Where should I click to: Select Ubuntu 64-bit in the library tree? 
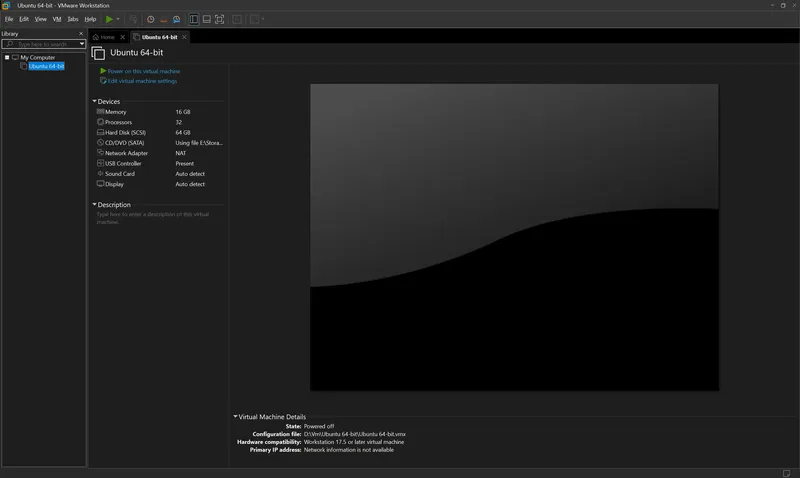tap(46, 66)
